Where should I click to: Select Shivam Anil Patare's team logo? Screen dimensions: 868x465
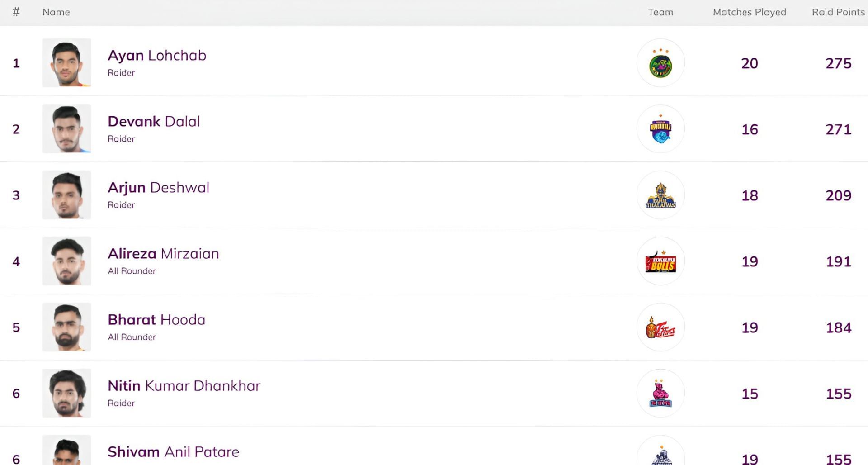pyautogui.click(x=660, y=451)
